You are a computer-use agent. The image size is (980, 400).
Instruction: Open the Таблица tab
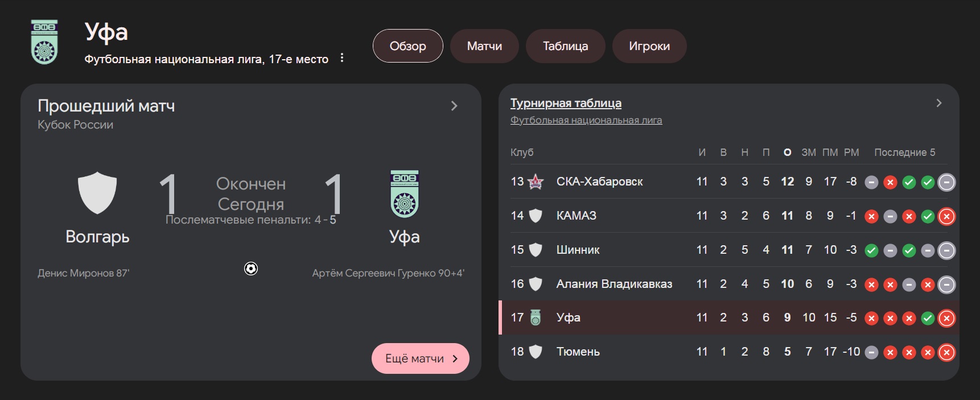(x=565, y=46)
